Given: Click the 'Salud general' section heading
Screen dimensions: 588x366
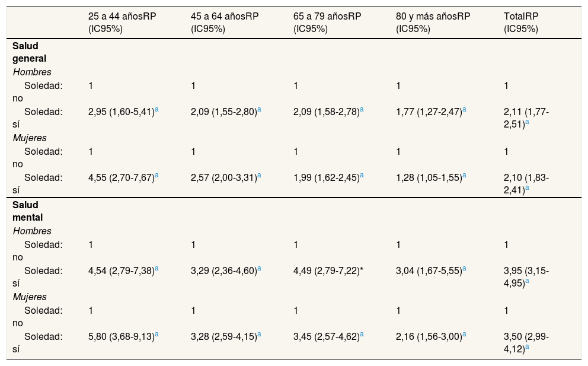Looking at the screenshot, I should (29, 52).
